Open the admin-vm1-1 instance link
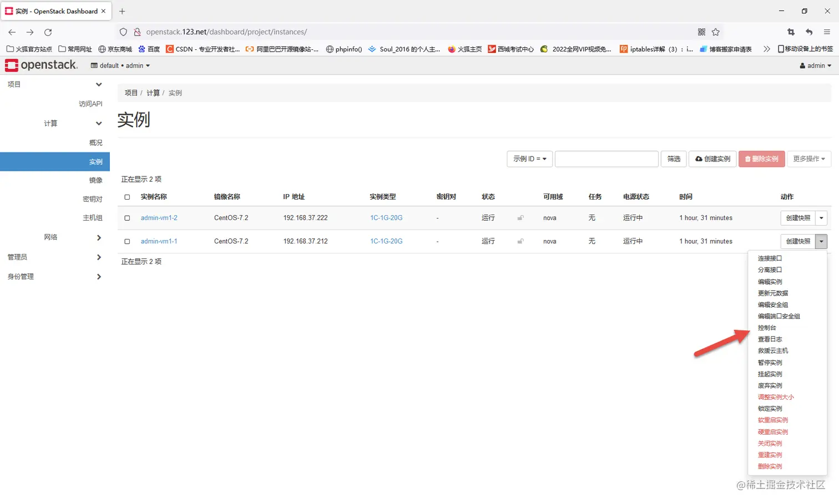The width and height of the screenshot is (839, 504). tap(159, 241)
